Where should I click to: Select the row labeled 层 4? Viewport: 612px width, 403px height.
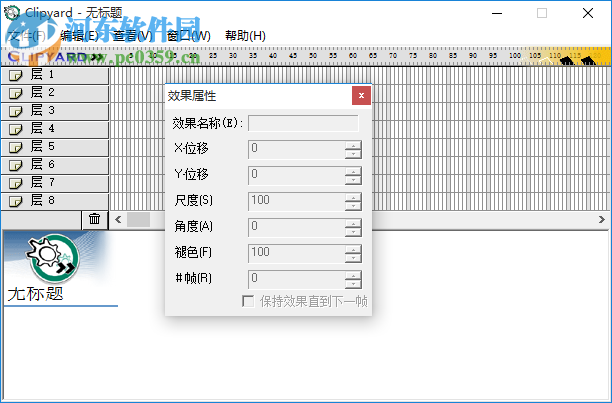pyautogui.click(x=55, y=129)
